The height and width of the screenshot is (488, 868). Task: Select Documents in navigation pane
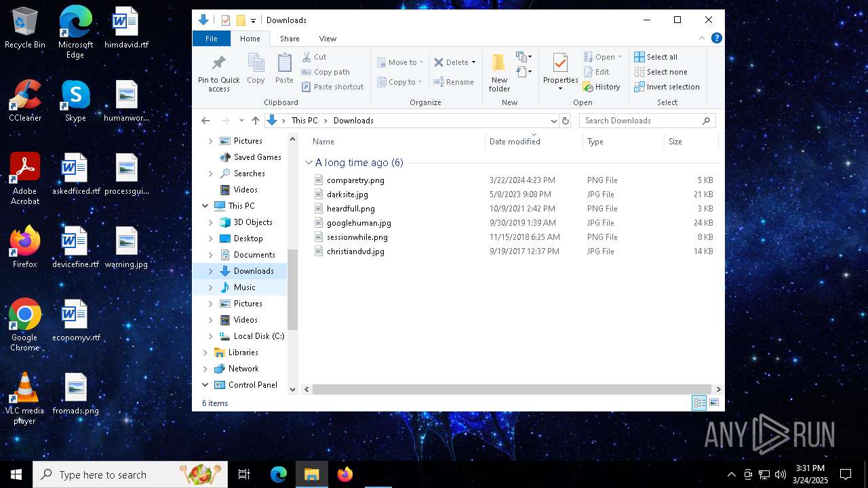(x=254, y=255)
